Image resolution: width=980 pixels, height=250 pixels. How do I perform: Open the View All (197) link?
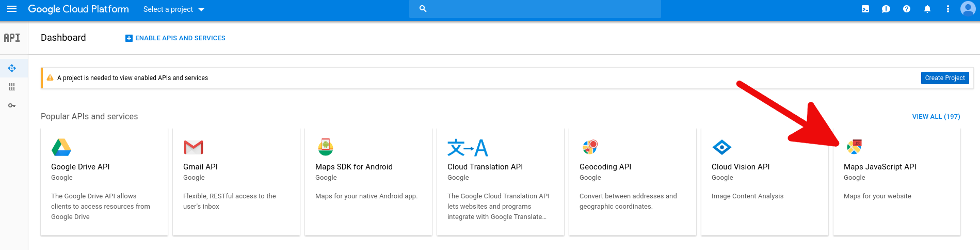point(936,117)
